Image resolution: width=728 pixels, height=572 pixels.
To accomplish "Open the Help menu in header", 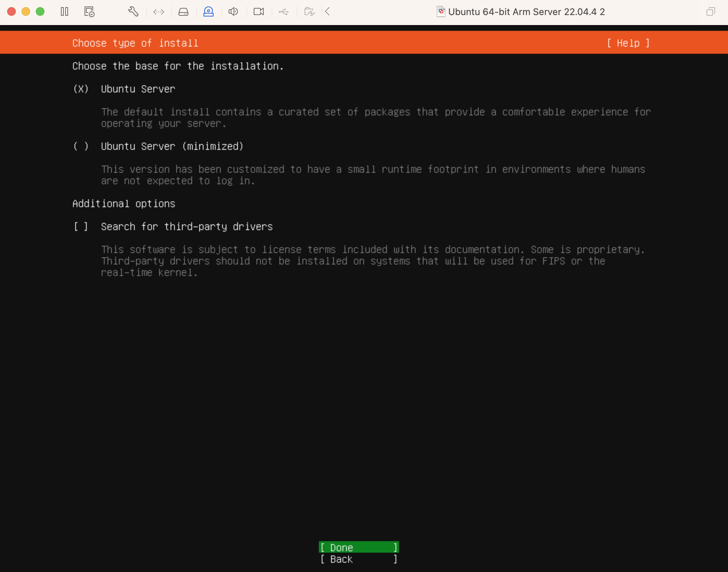I will [x=628, y=43].
